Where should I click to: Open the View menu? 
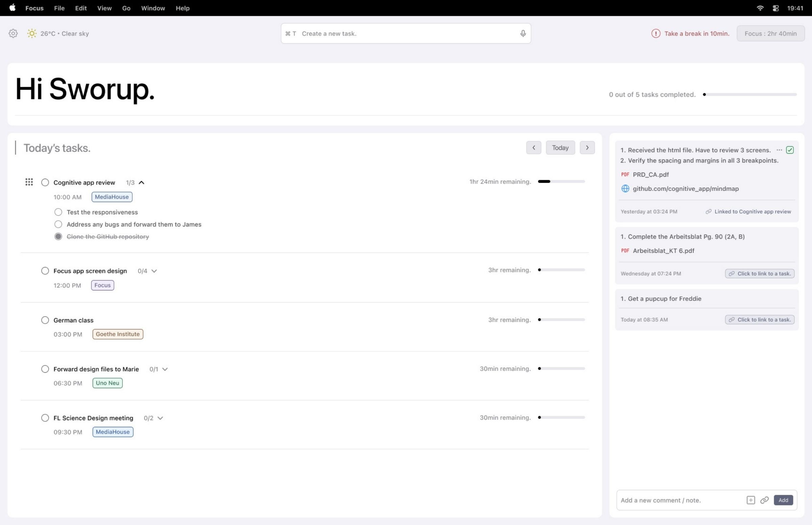pos(104,8)
